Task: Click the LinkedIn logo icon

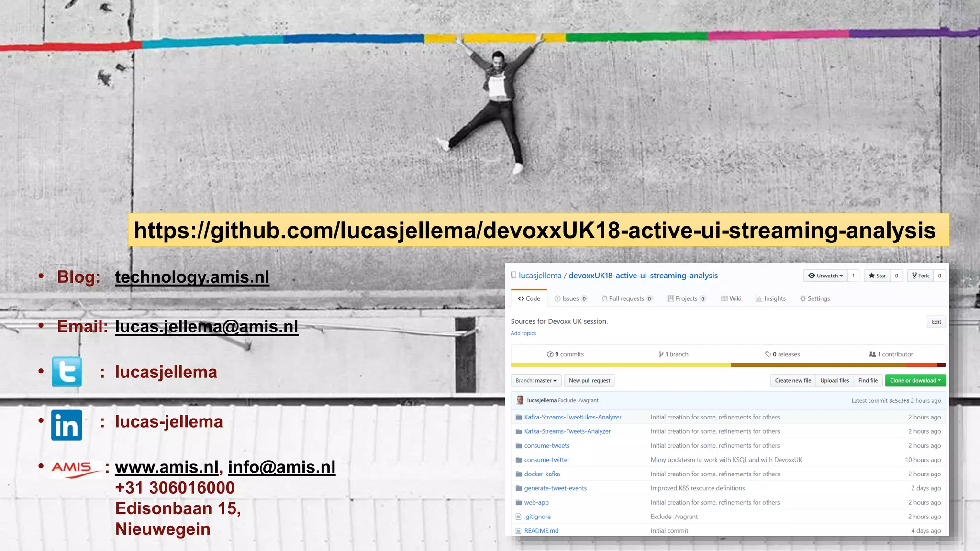Action: tap(67, 425)
